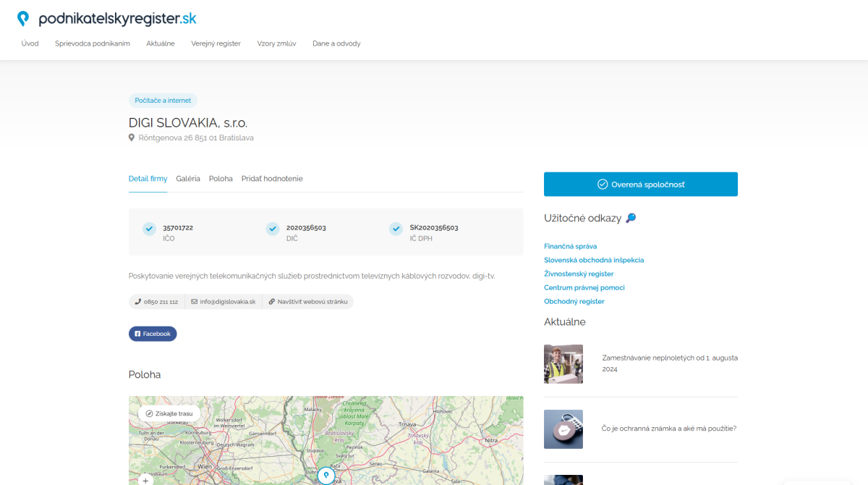Click the Facebook logo icon in the Facebook button
Image resolution: width=868 pixels, height=485 pixels.
(137, 334)
